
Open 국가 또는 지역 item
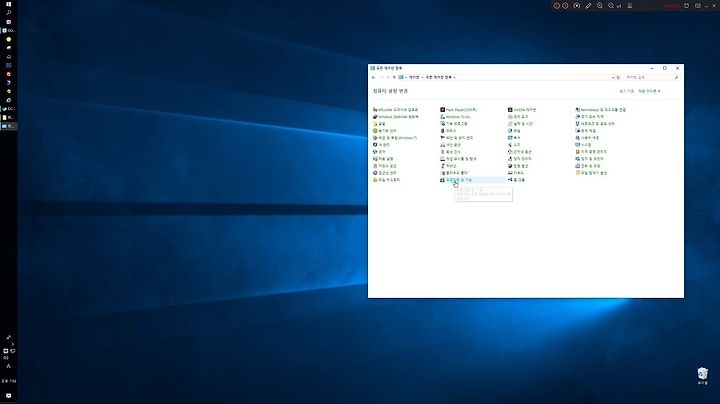[x=589, y=117]
